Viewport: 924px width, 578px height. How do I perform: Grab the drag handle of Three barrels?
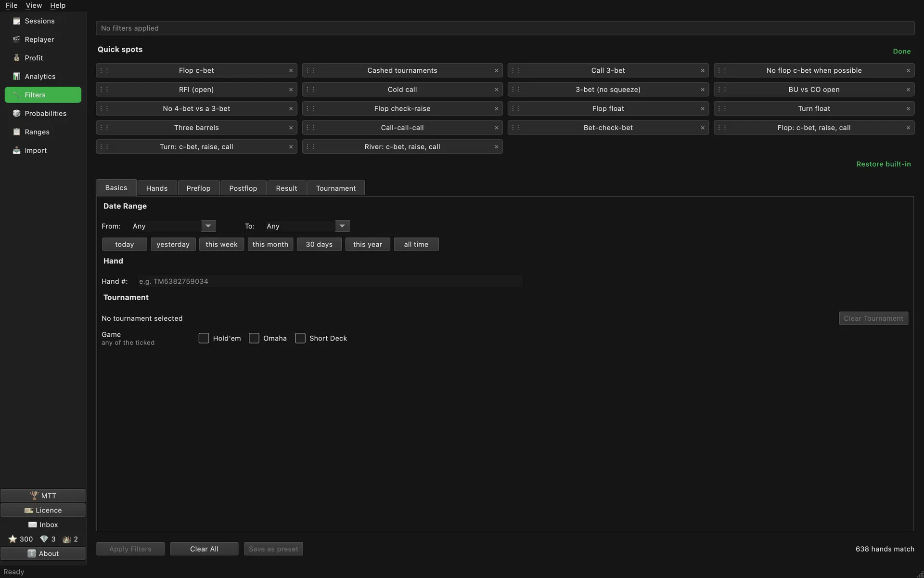pyautogui.click(x=104, y=128)
